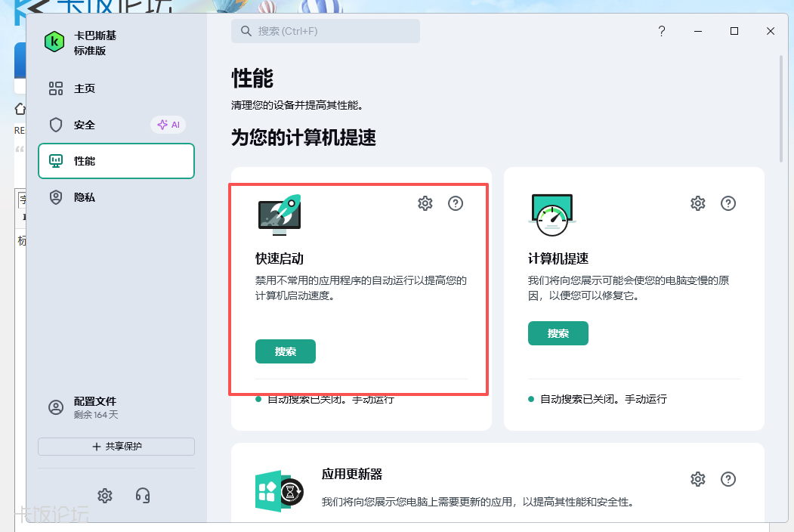Click the 计算机提速 card title
The width and height of the screenshot is (794, 532).
[558, 258]
